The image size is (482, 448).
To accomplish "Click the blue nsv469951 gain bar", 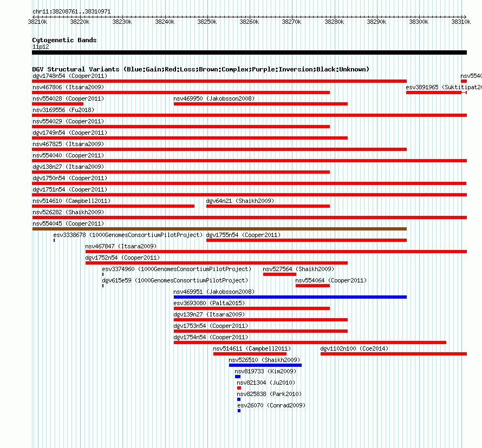I will (x=290, y=297).
